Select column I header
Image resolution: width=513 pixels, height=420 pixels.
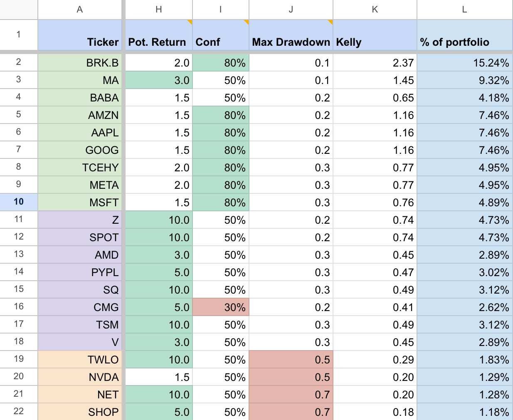click(x=221, y=10)
